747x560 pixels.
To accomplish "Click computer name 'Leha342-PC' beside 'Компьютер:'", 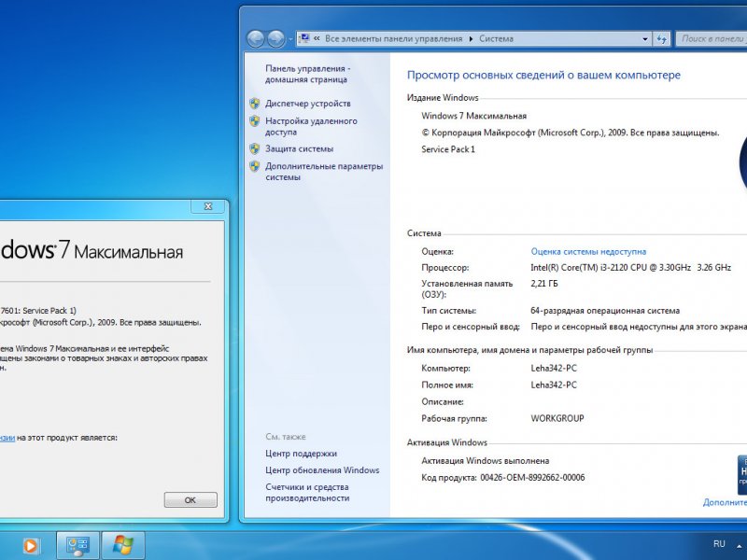I will 554,368.
